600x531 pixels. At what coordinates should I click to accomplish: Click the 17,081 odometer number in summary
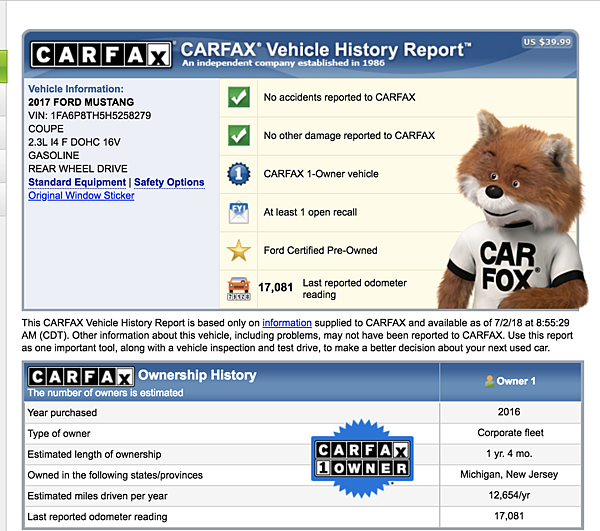(276, 287)
